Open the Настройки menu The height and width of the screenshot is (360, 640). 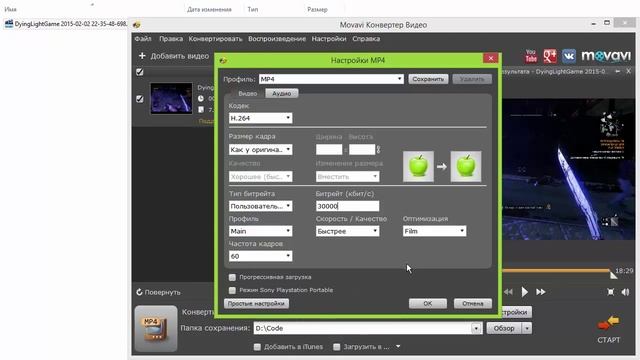point(329,39)
